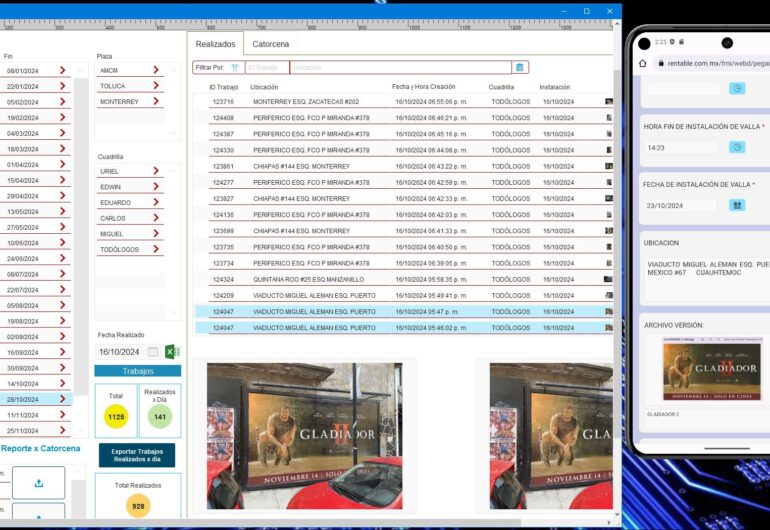Click the Ubicación filter text field
This screenshot has width=770, height=530.
400,67
